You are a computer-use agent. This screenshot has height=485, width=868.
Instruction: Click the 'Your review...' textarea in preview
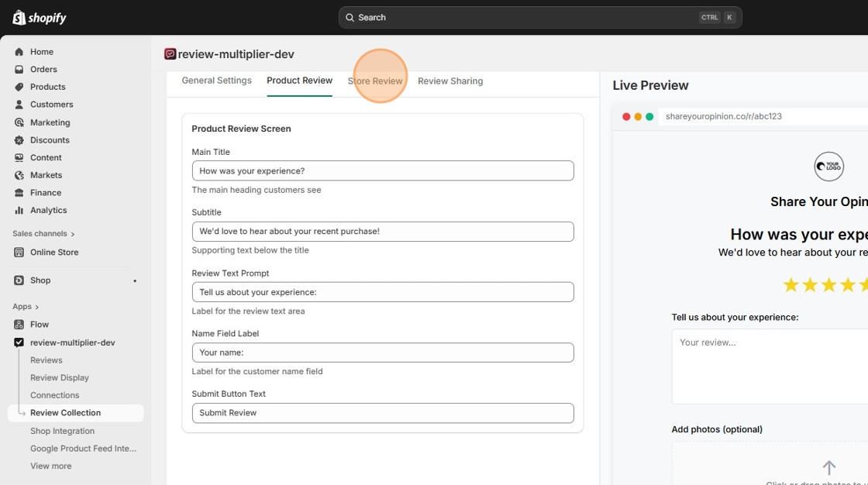pos(770,366)
